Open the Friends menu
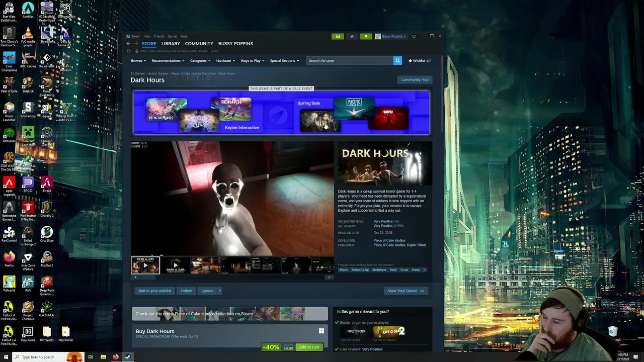 pyautogui.click(x=159, y=36)
